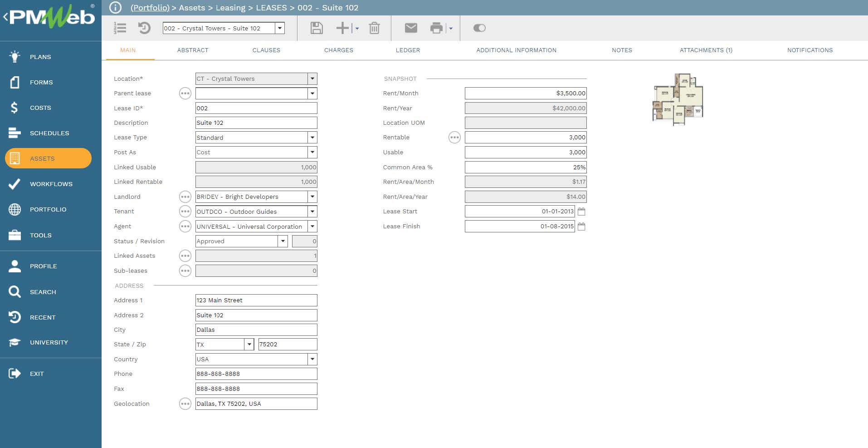Click the Lease ID input field
Image resolution: width=868 pixels, height=448 pixels.
(x=256, y=108)
